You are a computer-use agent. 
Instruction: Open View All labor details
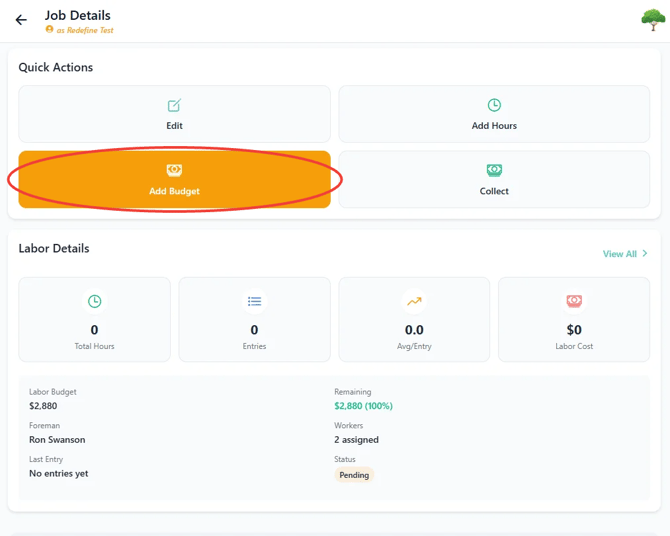(x=625, y=254)
